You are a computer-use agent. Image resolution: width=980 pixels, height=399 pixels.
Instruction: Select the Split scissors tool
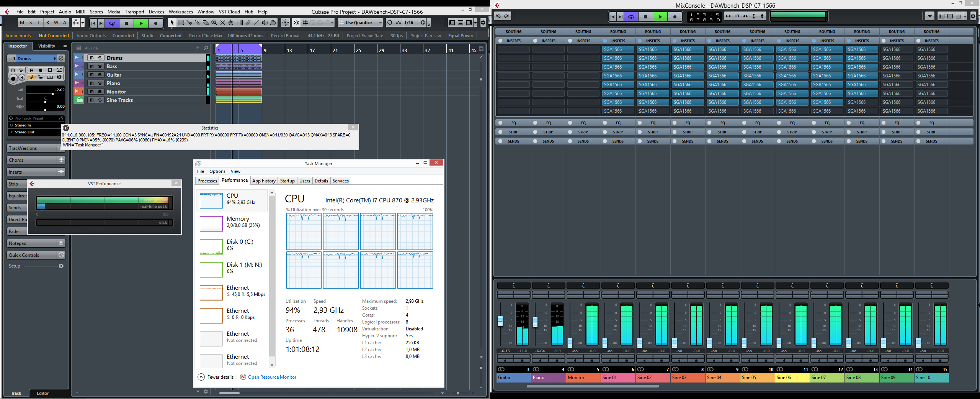(189, 23)
